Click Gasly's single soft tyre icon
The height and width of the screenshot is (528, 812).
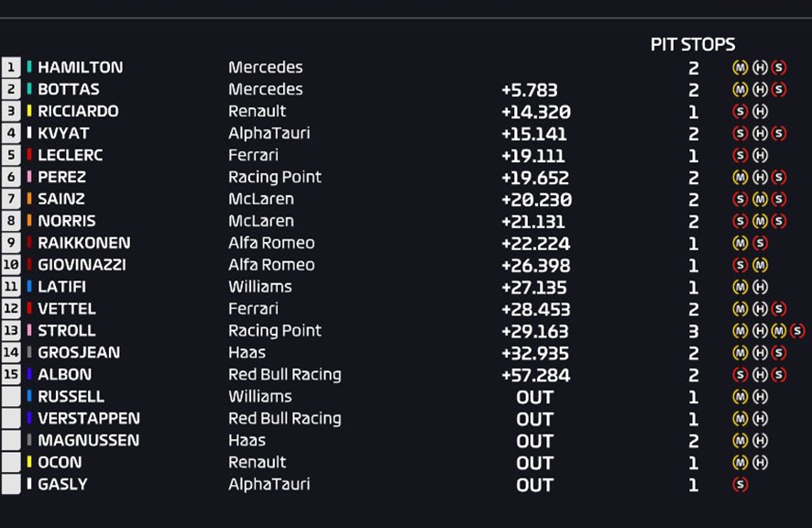click(x=741, y=485)
